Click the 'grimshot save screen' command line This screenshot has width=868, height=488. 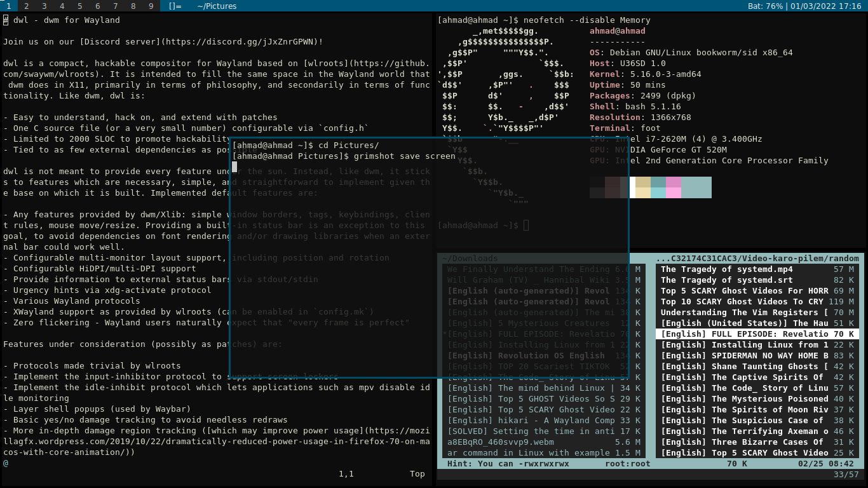click(404, 156)
